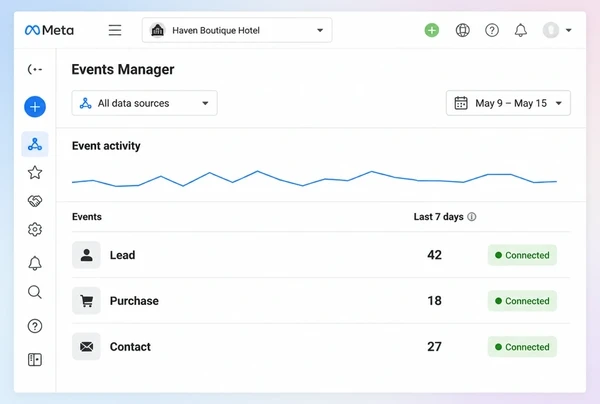The width and height of the screenshot is (600, 404).
Task: Click the Events column header
Action: click(x=87, y=217)
